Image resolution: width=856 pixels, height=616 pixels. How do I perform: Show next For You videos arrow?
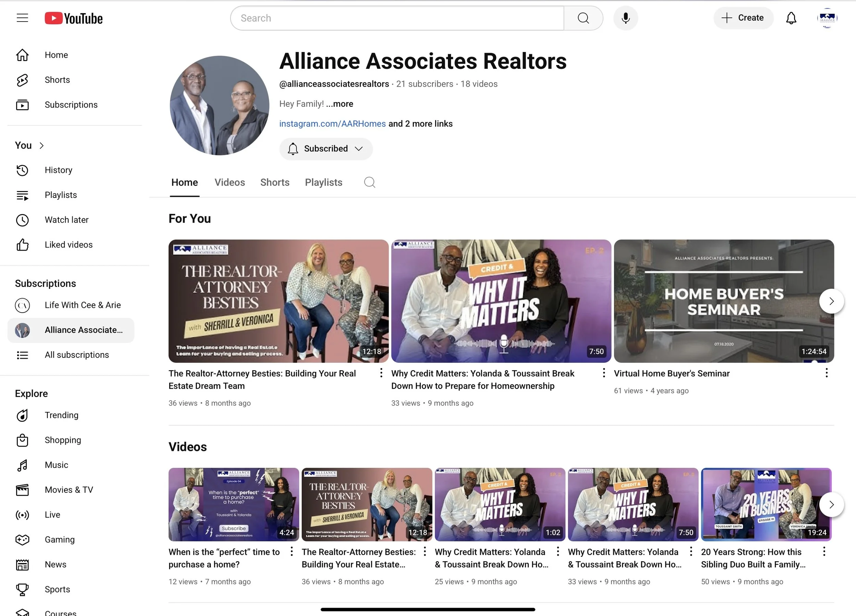831,301
